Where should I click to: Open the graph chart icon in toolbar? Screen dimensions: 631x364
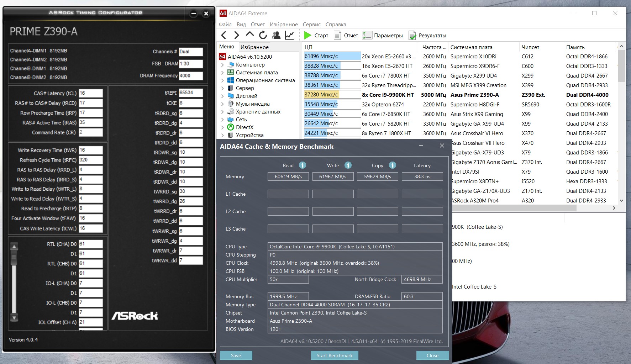(289, 35)
